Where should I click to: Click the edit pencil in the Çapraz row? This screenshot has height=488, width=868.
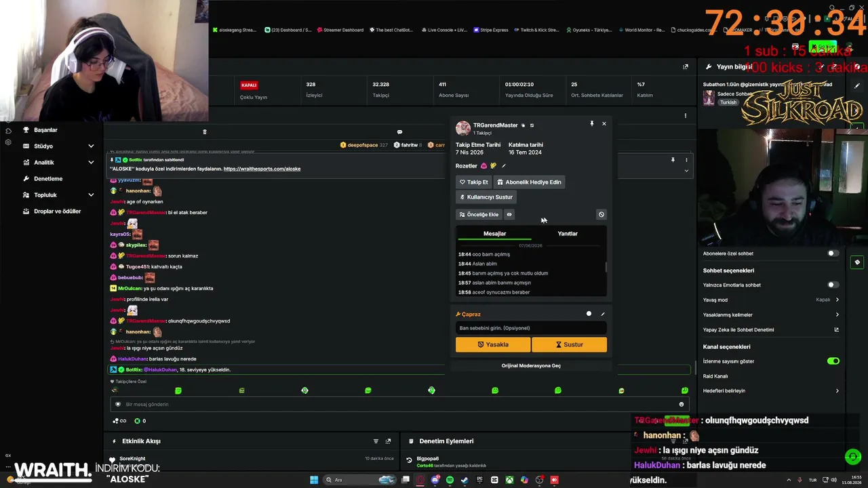603,314
